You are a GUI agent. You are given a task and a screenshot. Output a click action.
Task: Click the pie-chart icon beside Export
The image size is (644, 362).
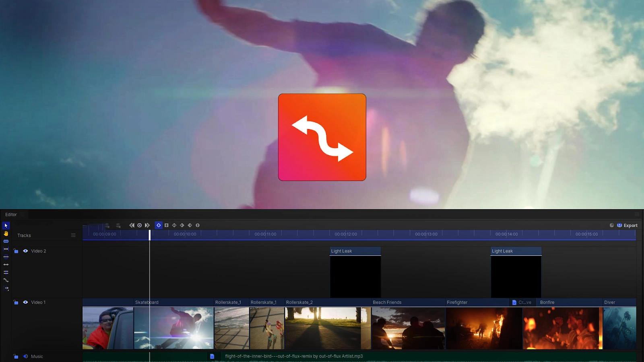612,225
